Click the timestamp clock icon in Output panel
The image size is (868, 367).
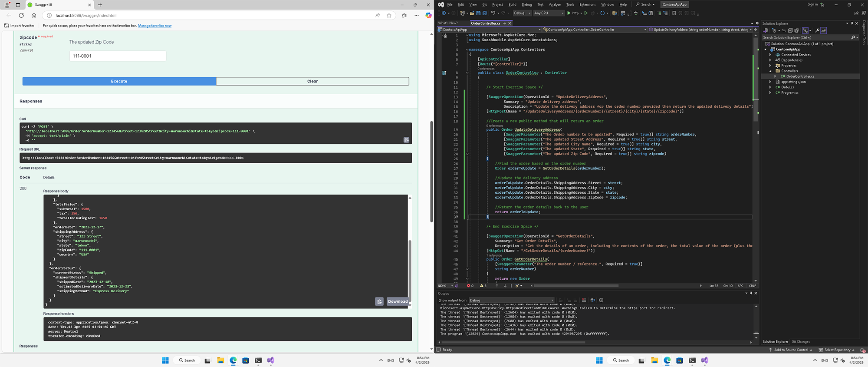[601, 300]
